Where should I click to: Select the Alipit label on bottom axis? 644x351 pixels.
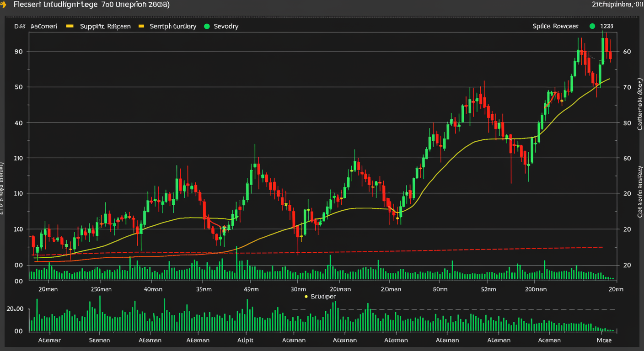click(x=245, y=340)
